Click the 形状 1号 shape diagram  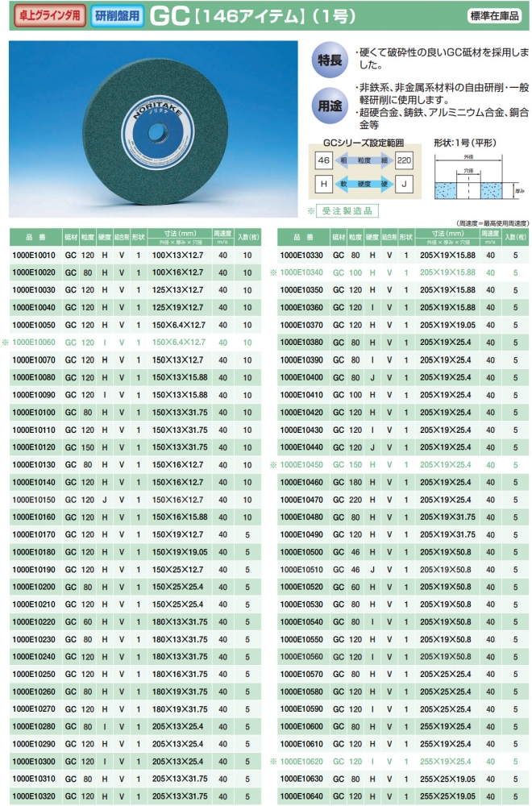[479, 177]
